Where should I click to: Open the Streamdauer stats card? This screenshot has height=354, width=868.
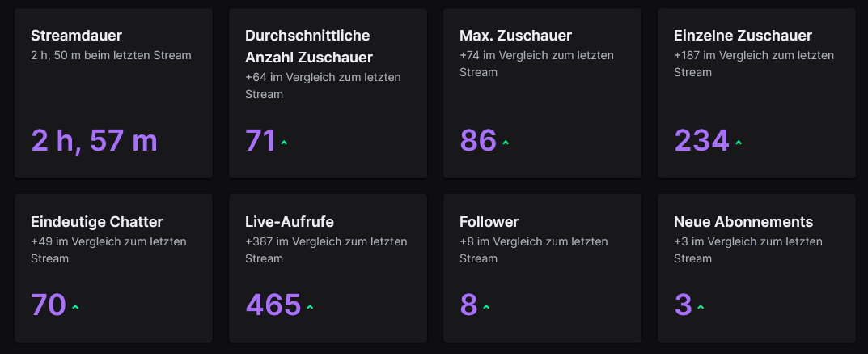point(113,93)
